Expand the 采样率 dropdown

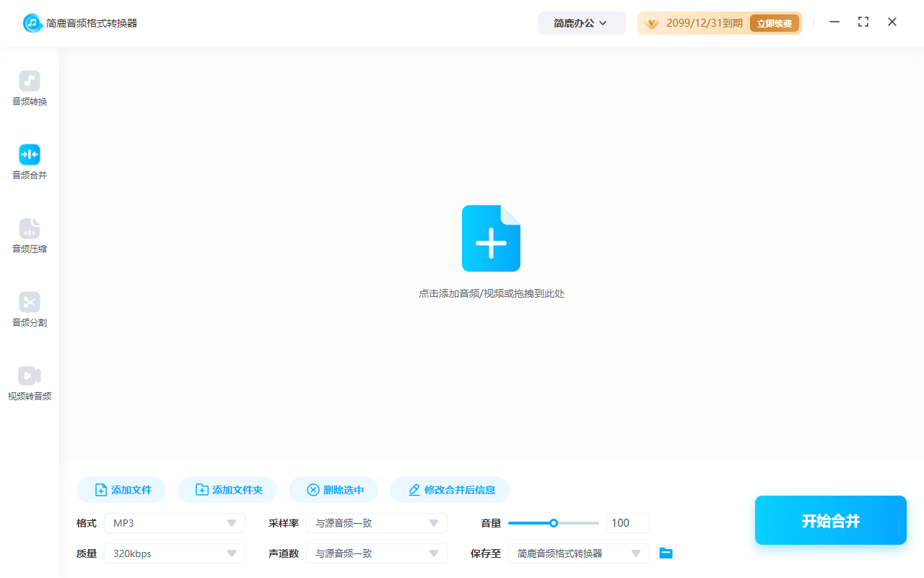(x=376, y=522)
